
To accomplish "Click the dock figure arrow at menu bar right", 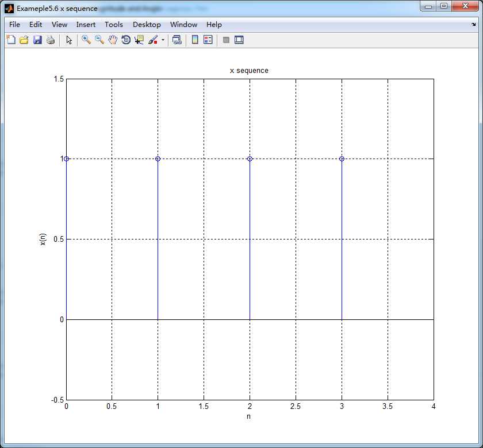I will 473,24.
